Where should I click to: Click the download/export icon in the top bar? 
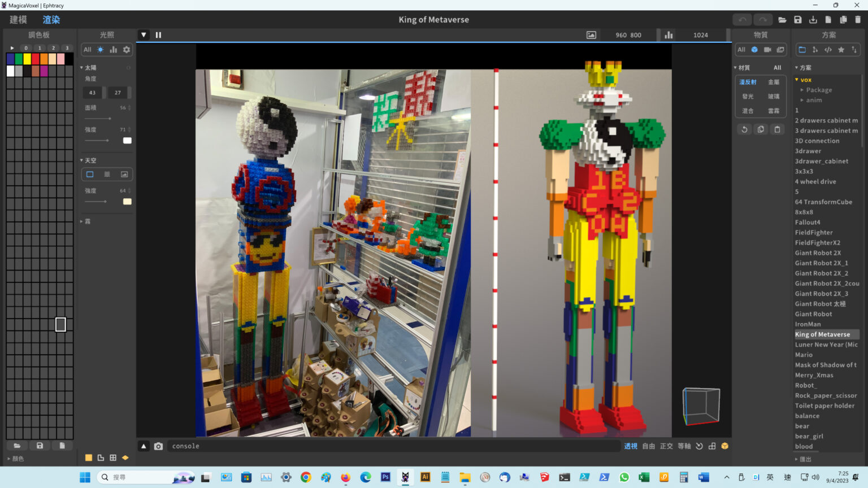click(813, 20)
